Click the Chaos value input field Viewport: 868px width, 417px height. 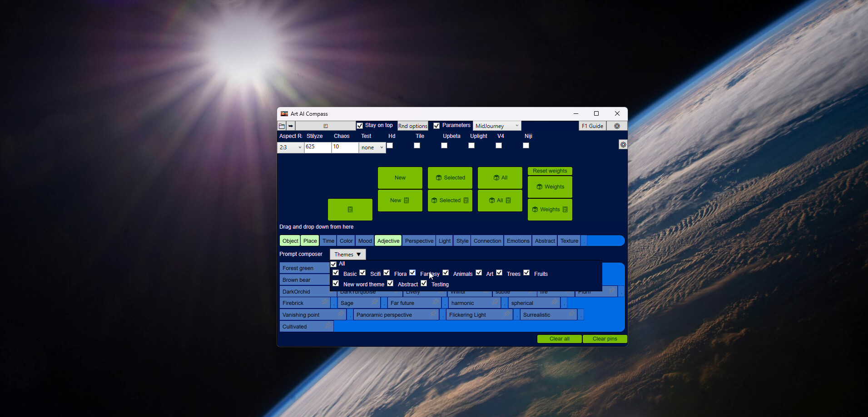coord(345,147)
